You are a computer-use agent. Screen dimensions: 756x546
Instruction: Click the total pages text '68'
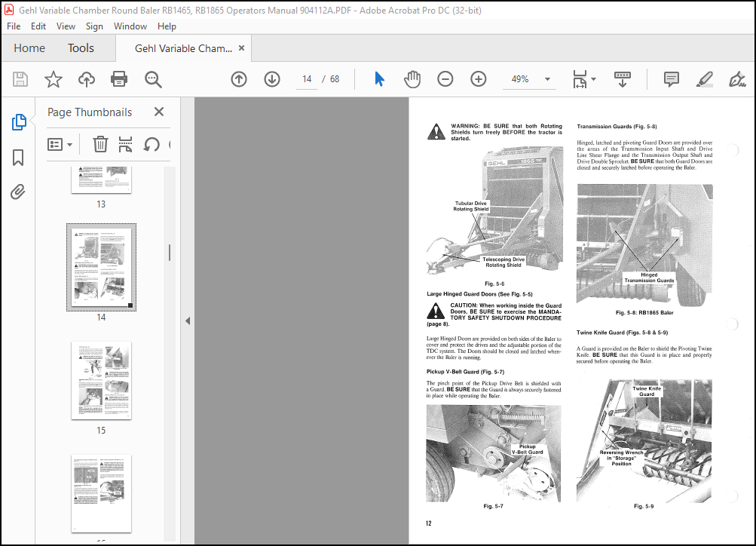point(335,79)
